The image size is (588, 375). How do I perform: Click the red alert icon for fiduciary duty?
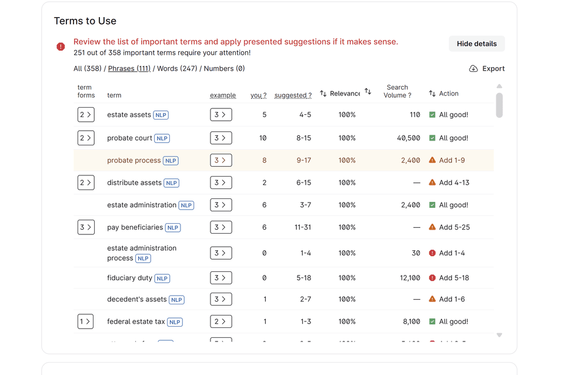pos(432,278)
